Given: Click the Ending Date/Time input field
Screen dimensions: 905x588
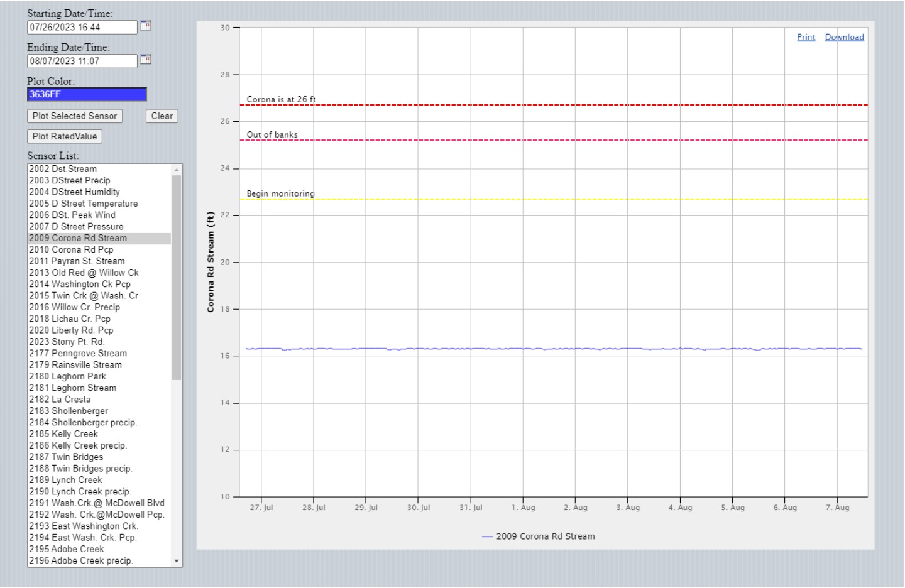Looking at the screenshot, I should (82, 61).
